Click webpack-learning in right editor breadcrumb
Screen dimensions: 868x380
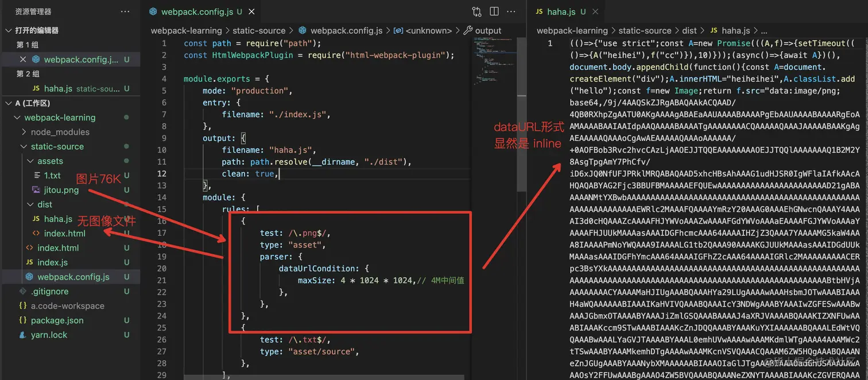(572, 31)
